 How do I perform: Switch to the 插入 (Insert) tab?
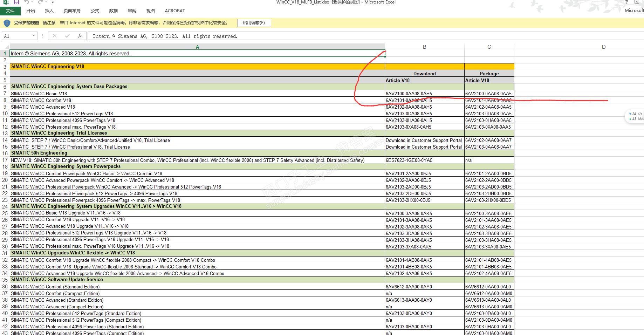(49, 11)
